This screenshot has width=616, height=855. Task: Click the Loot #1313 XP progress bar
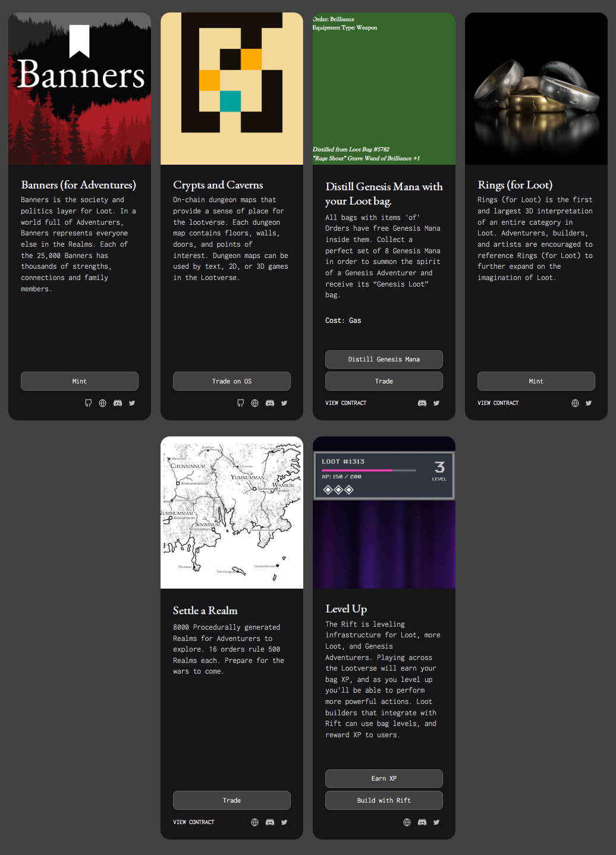click(369, 470)
